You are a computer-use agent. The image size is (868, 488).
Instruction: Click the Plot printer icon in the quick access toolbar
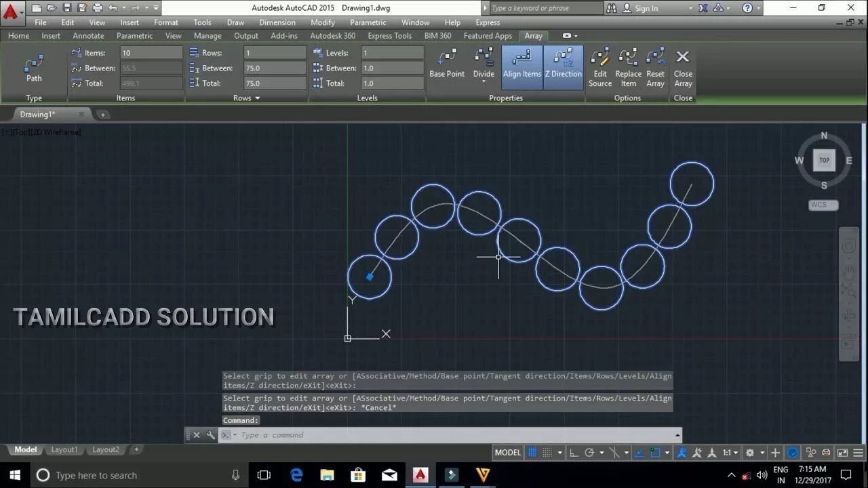click(x=98, y=8)
